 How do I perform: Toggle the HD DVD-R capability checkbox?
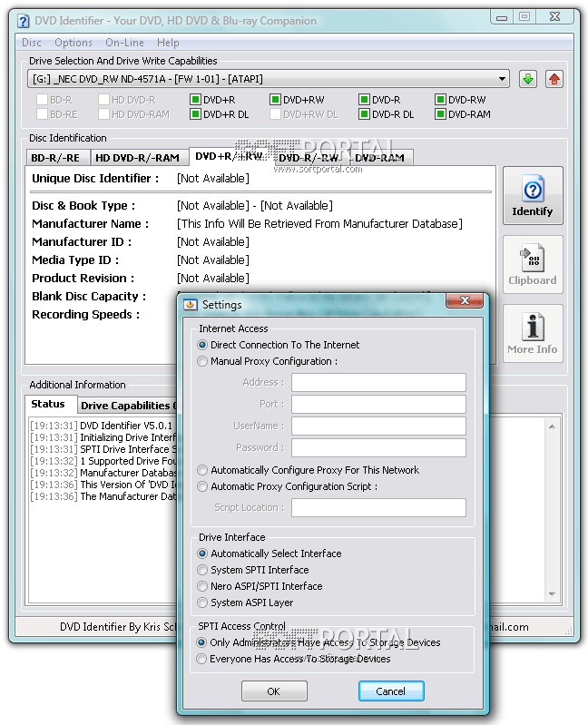103,100
